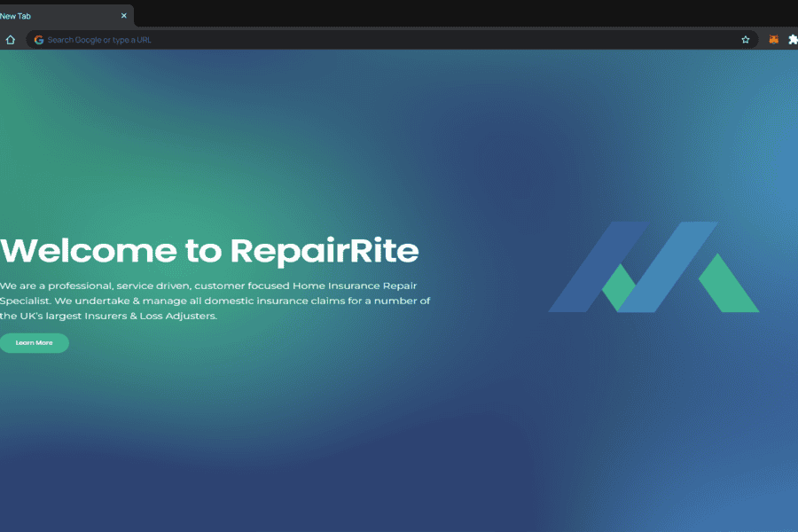The width and height of the screenshot is (798, 532).
Task: Close the New Tab tab
Action: [124, 16]
